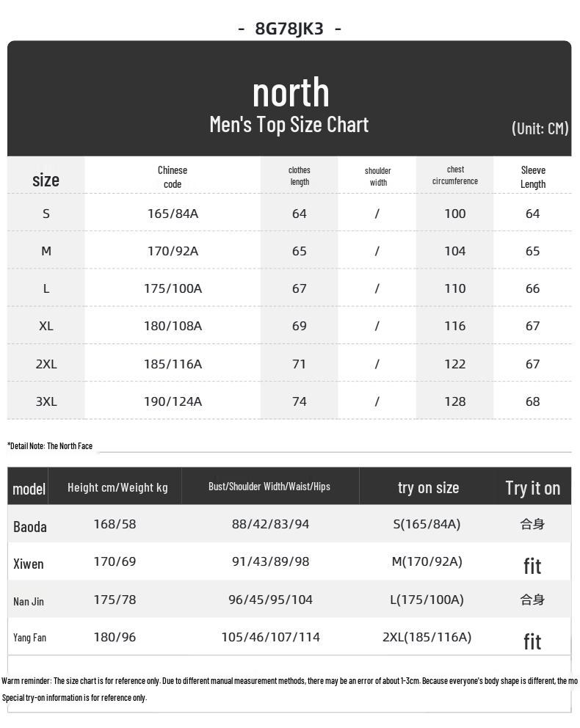Viewport: 580px width, 728px height.
Task: Click the 'Height cm/Weight kg' header
Action: (117, 487)
